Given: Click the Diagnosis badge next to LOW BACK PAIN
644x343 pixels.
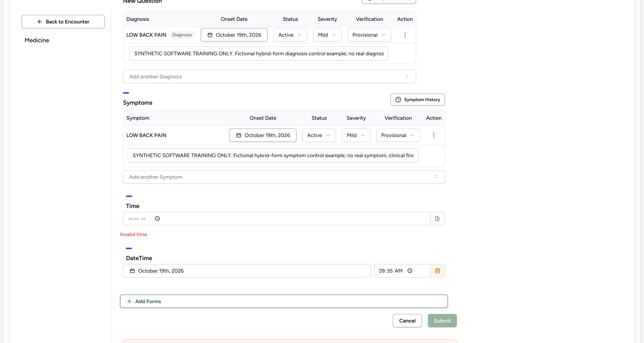Looking at the screenshot, I should click(x=182, y=35).
